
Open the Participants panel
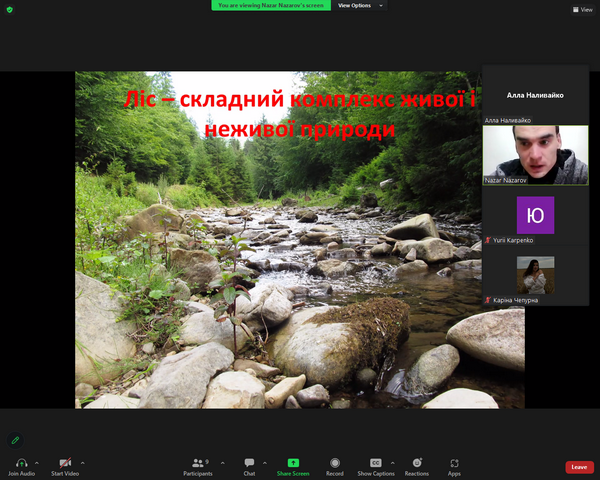tap(197, 463)
